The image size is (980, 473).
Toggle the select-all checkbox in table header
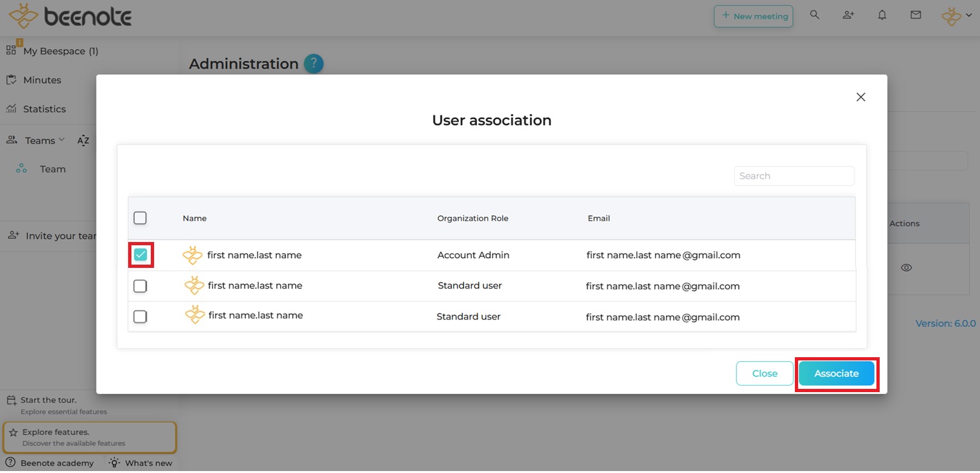click(140, 218)
